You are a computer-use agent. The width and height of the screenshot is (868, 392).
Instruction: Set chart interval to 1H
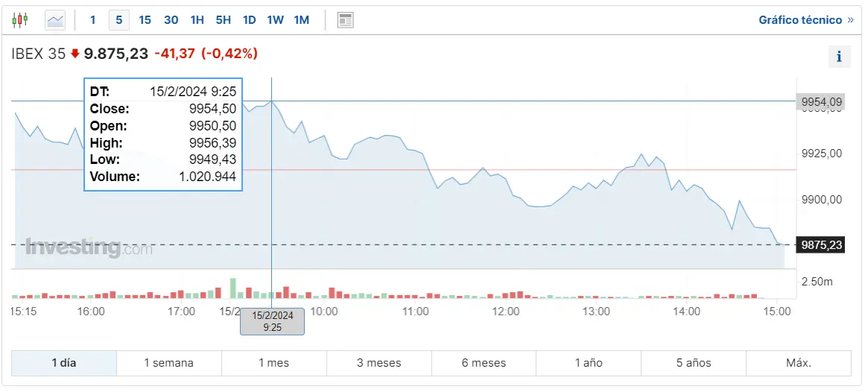pos(197,20)
